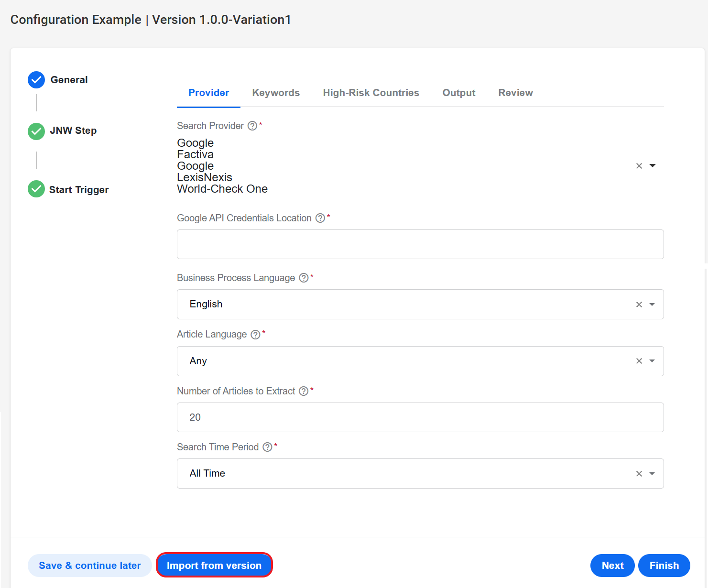Open the Output tab
The image size is (708, 588).
(x=459, y=93)
